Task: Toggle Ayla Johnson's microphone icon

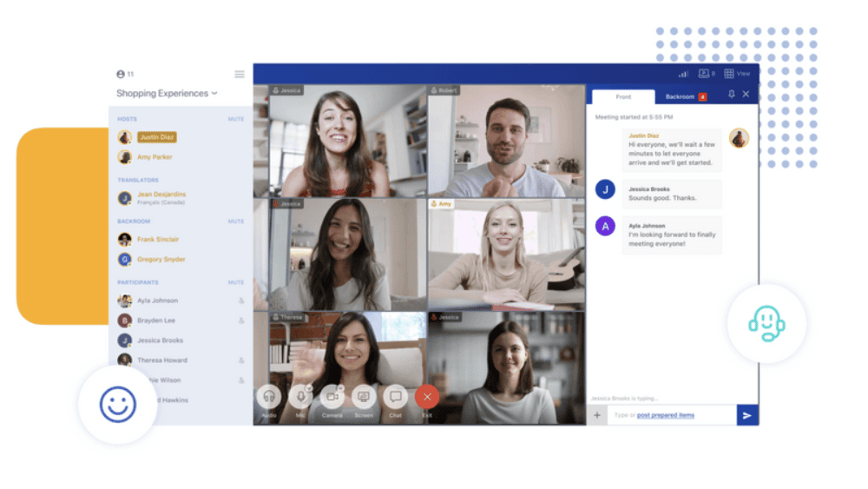Action: click(x=241, y=301)
